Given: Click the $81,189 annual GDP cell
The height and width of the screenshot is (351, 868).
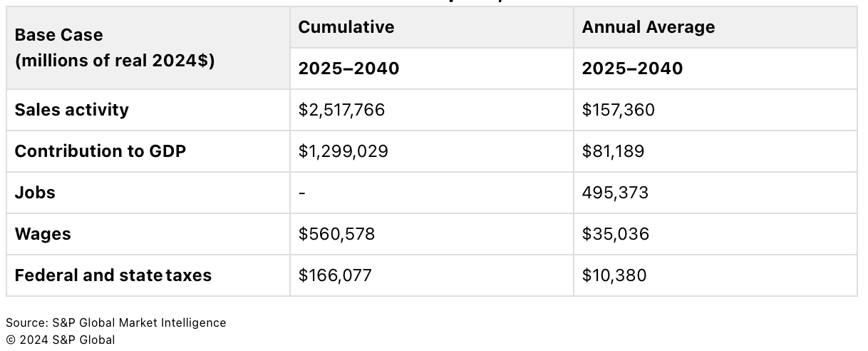Looking at the screenshot, I should coord(613,151).
